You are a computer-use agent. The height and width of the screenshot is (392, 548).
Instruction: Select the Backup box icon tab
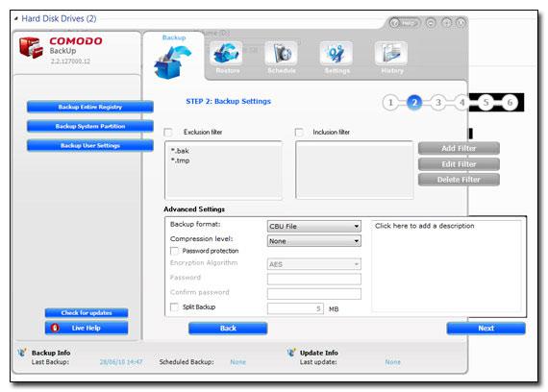pyautogui.click(x=173, y=62)
